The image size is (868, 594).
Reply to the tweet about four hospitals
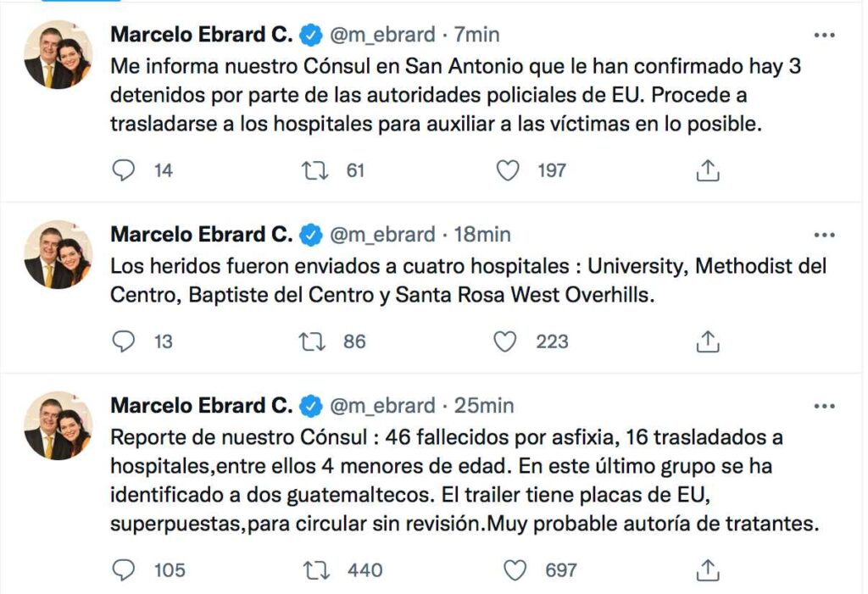pyautogui.click(x=123, y=341)
